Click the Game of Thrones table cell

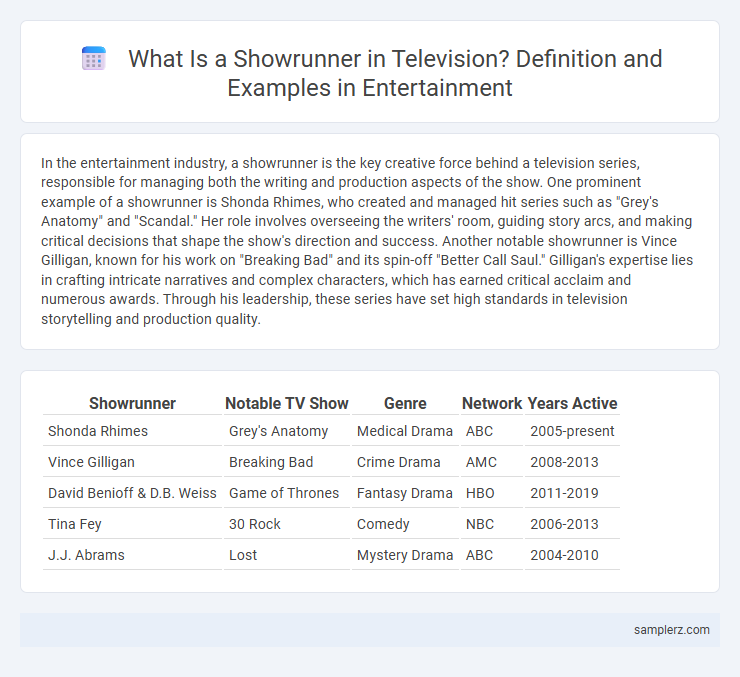(286, 493)
